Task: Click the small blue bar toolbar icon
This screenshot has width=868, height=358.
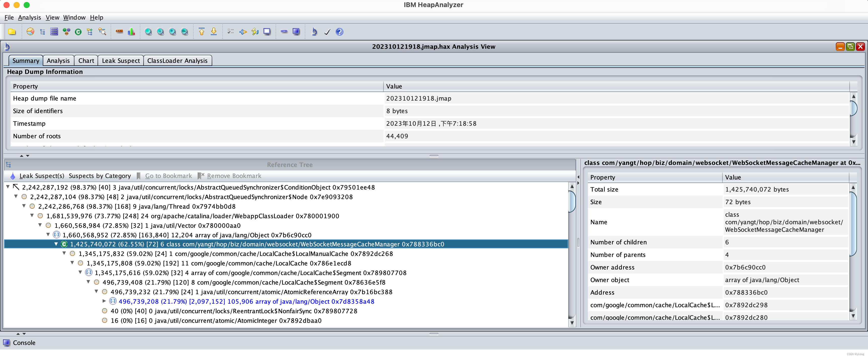Action: 284,32
